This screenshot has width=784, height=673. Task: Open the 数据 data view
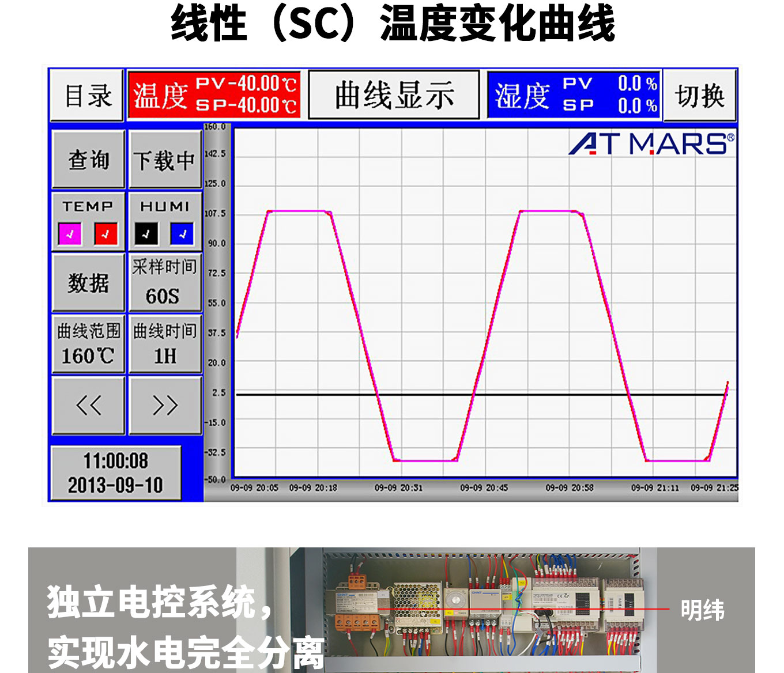[88, 283]
